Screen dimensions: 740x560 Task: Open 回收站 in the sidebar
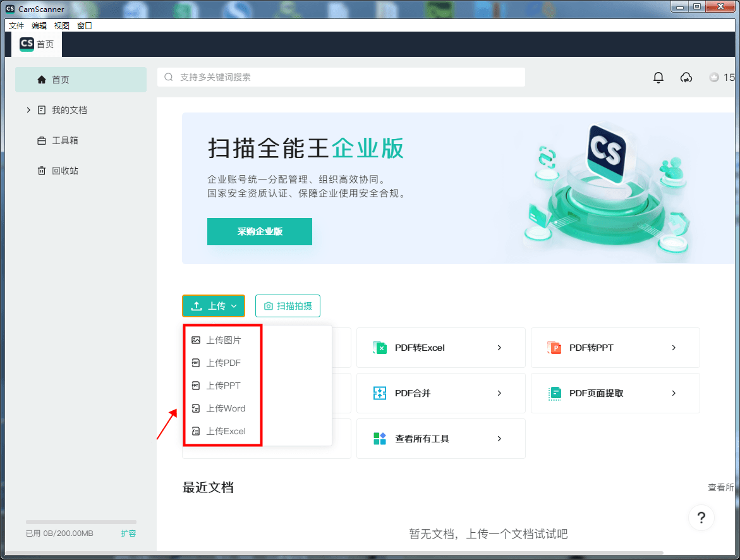[64, 170]
